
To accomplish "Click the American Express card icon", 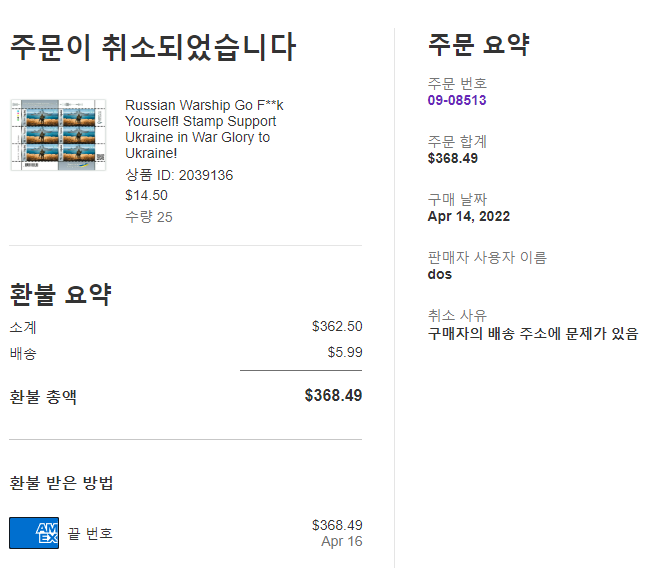I will pos(34,532).
